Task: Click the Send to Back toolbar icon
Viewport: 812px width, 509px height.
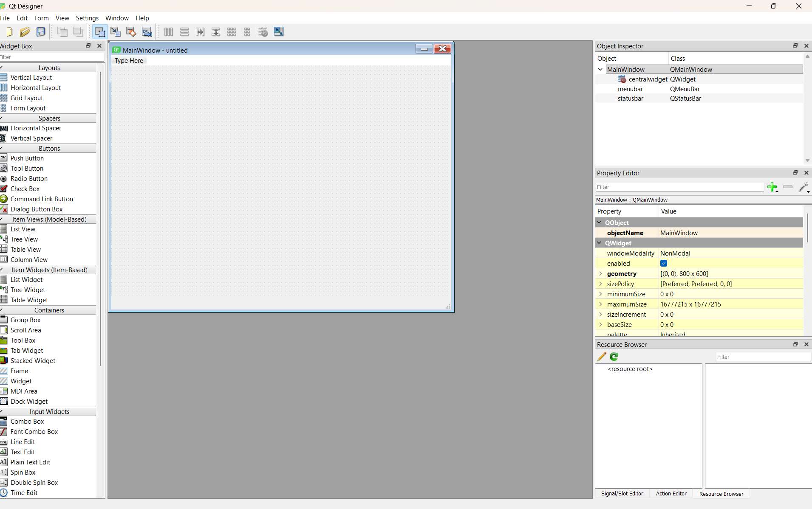Action: point(62,32)
